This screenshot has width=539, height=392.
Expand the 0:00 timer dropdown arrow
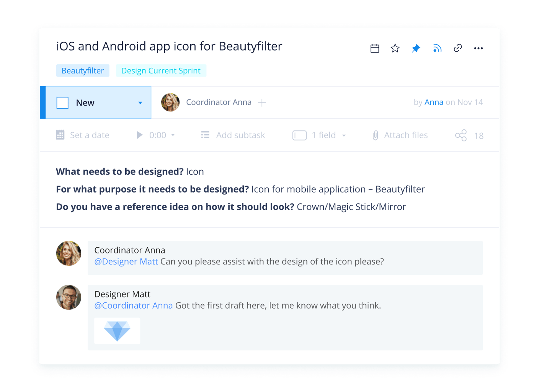click(173, 135)
